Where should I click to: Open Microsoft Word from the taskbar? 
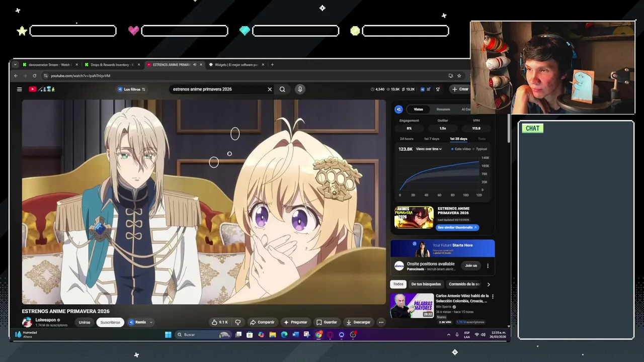pyautogui.click(x=295, y=334)
